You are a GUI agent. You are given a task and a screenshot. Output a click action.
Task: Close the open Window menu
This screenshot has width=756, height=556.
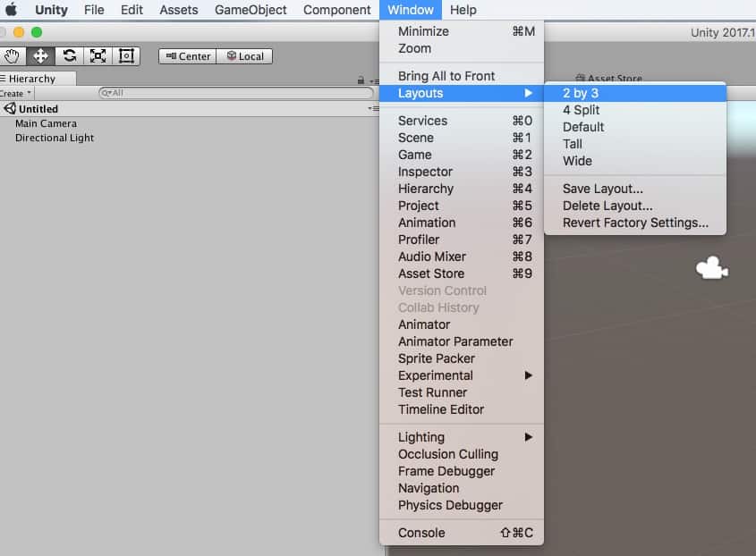411,10
